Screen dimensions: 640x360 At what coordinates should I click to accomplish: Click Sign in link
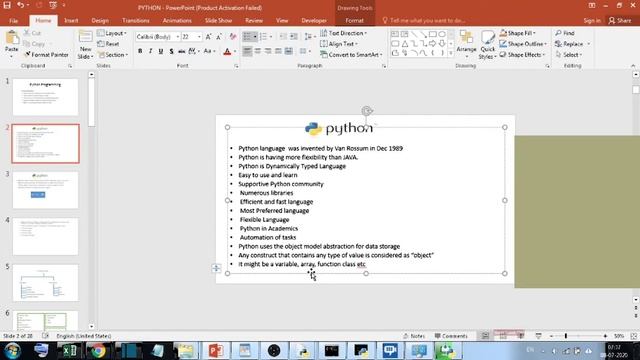click(592, 20)
